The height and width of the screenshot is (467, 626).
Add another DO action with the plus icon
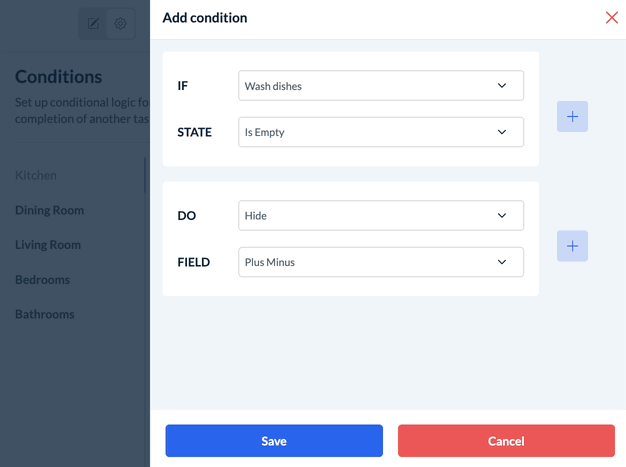pos(572,245)
